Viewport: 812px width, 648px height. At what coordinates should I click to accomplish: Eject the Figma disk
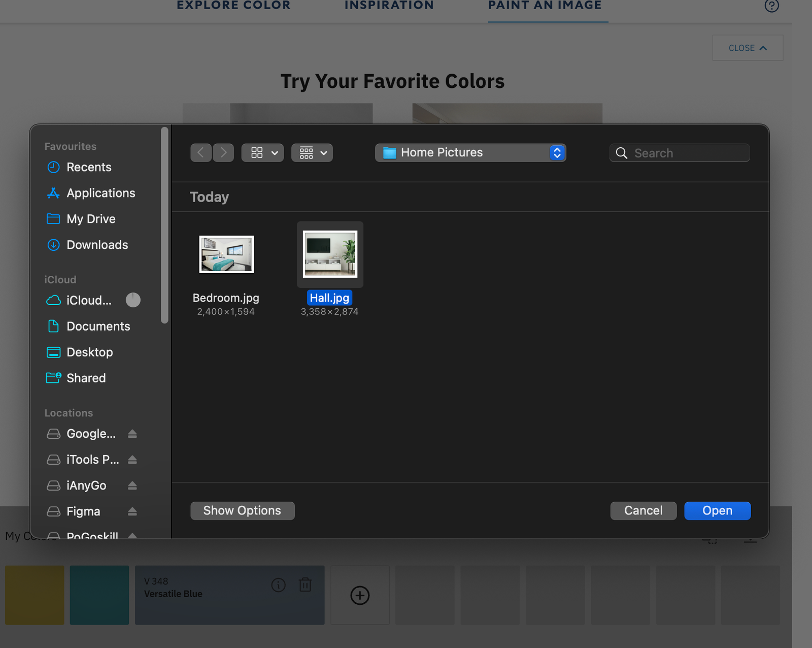132,511
